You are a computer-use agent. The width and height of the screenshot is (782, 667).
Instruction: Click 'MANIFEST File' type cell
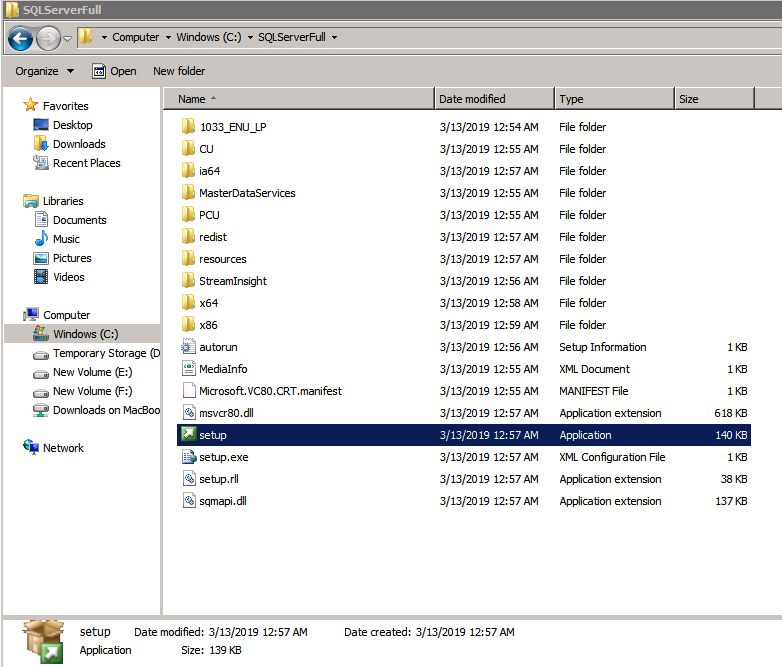593,391
